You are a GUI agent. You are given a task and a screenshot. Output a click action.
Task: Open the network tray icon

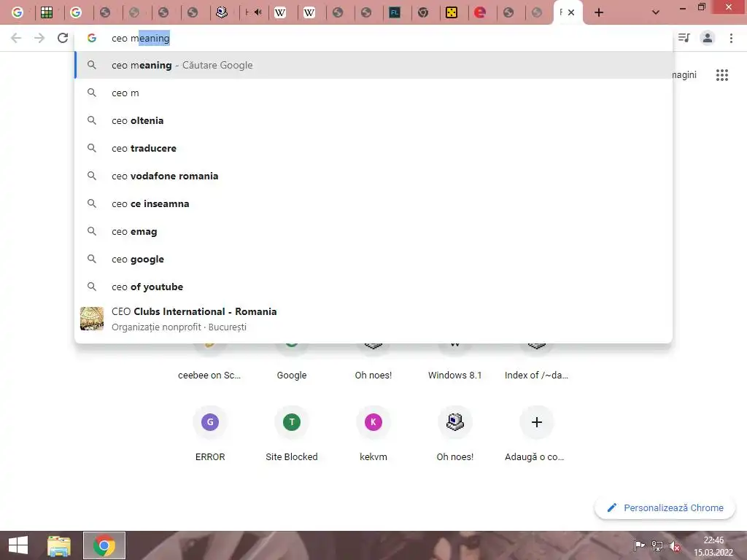pos(657,545)
